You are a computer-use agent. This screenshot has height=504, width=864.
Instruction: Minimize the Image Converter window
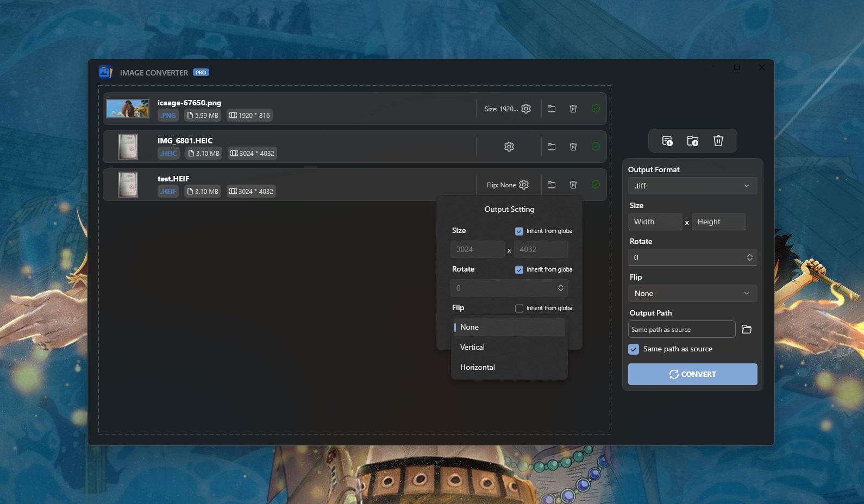pos(712,67)
